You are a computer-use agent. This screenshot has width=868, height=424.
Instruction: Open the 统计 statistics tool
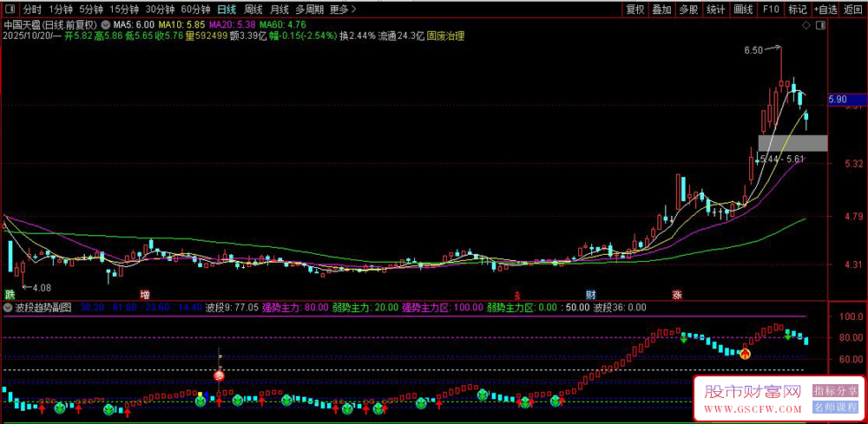pyautogui.click(x=716, y=10)
